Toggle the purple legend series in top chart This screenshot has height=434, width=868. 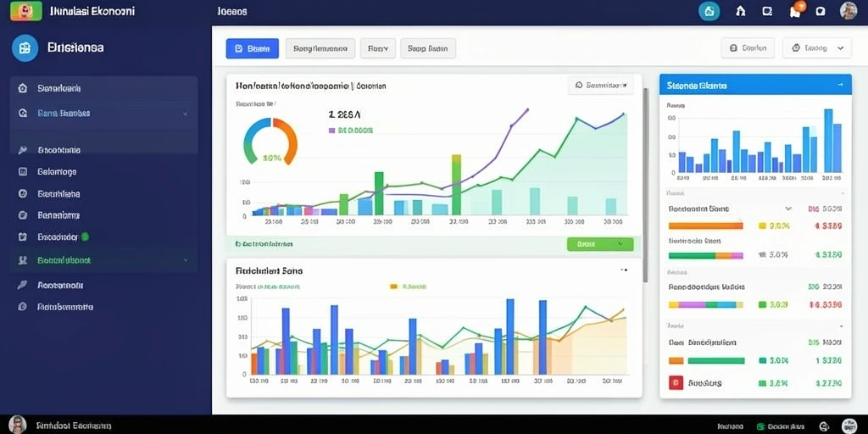pyautogui.click(x=331, y=131)
